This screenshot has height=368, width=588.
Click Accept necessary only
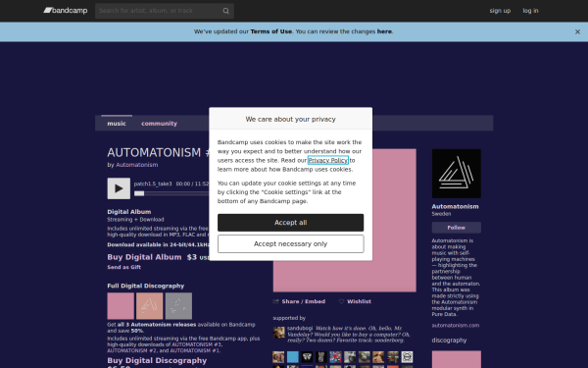291,244
